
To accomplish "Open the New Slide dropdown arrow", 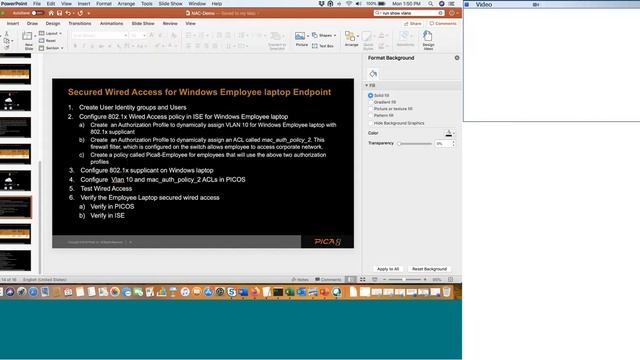I will coord(35,36).
